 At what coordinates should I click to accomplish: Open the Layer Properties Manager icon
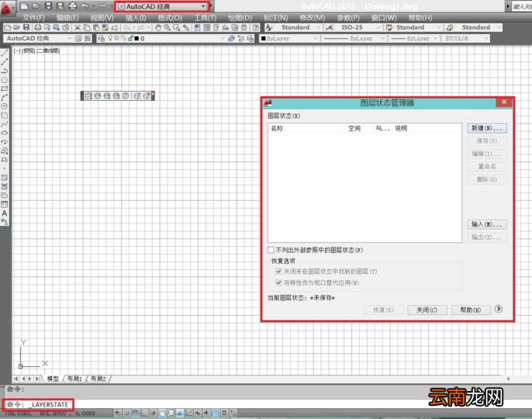coord(101,39)
